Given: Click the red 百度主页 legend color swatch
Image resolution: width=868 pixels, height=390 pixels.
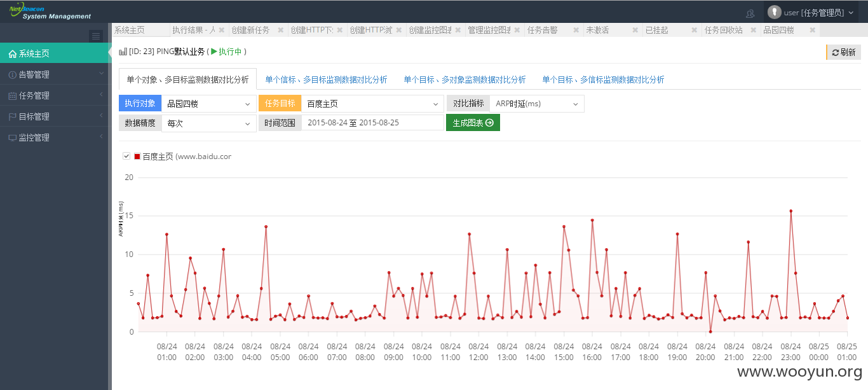Looking at the screenshot, I should tap(137, 157).
